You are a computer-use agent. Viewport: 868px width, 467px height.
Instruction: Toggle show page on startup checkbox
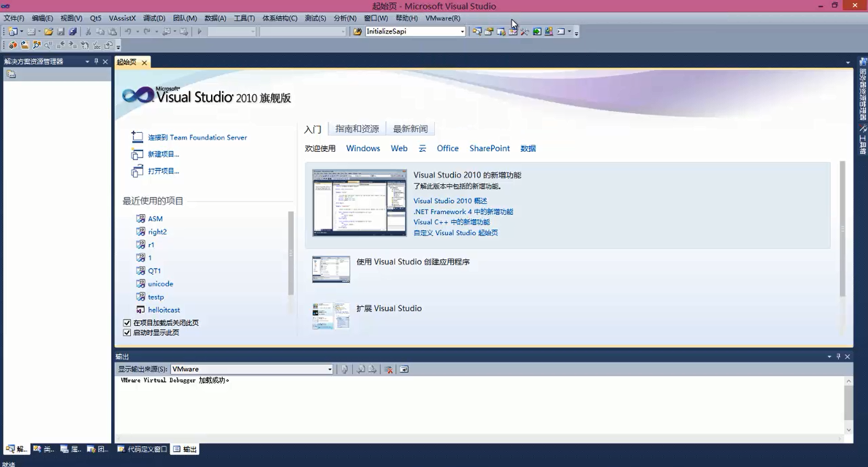[127, 332]
